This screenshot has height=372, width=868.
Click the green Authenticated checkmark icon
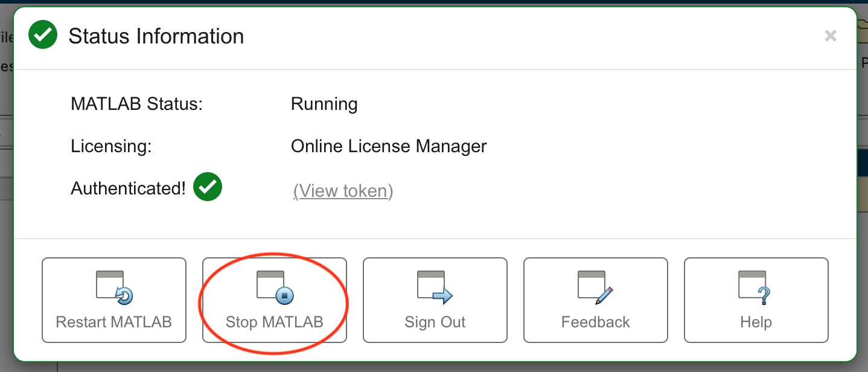(208, 187)
